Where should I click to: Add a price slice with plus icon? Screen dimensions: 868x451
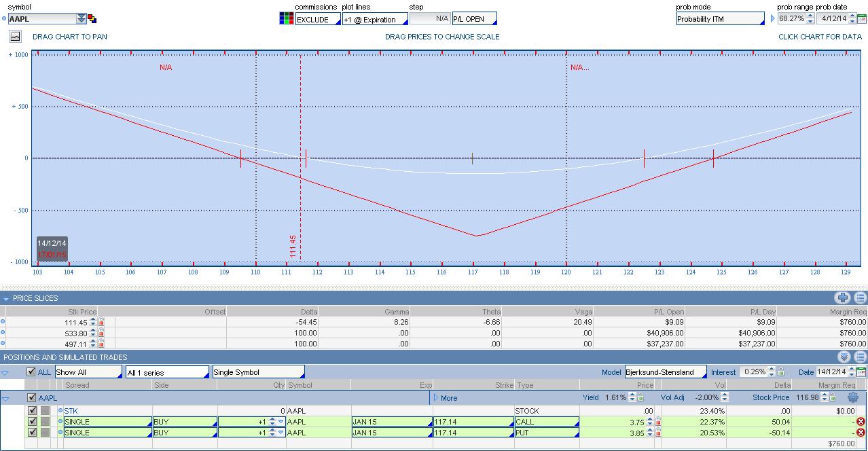point(843,298)
